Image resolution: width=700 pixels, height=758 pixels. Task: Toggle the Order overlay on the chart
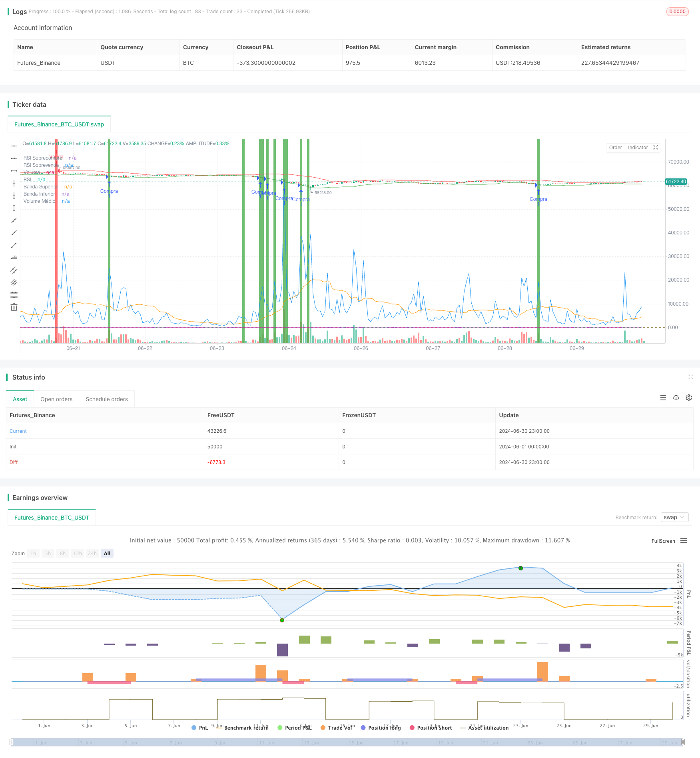[x=615, y=148]
